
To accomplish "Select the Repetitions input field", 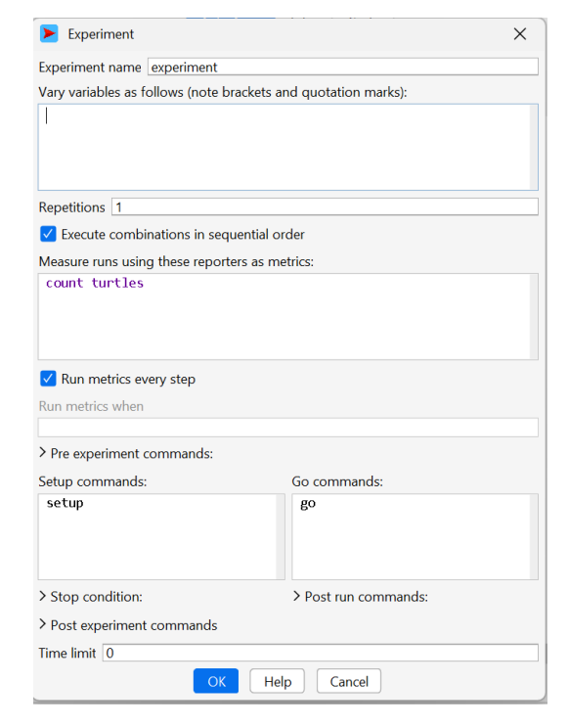I will point(326,207).
